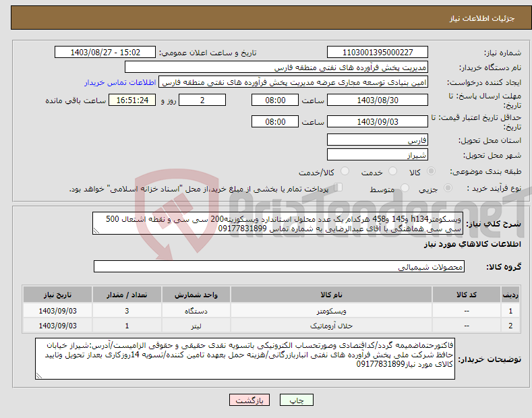Click the response deadline date 1403/08/30

click(378, 100)
